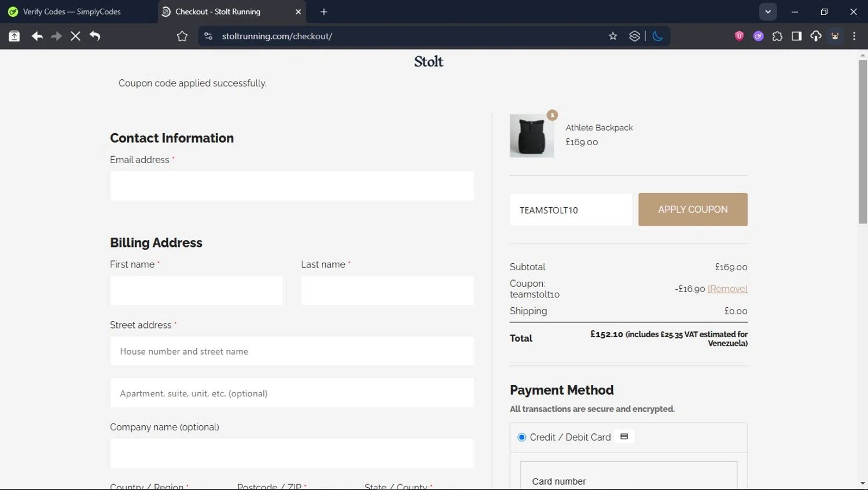This screenshot has height=490, width=868.
Task: Open the red shield extension icon
Action: tap(739, 36)
